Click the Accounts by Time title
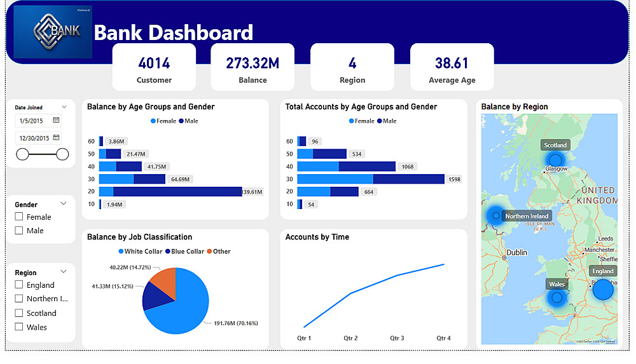The width and height of the screenshot is (636, 364). click(x=317, y=237)
